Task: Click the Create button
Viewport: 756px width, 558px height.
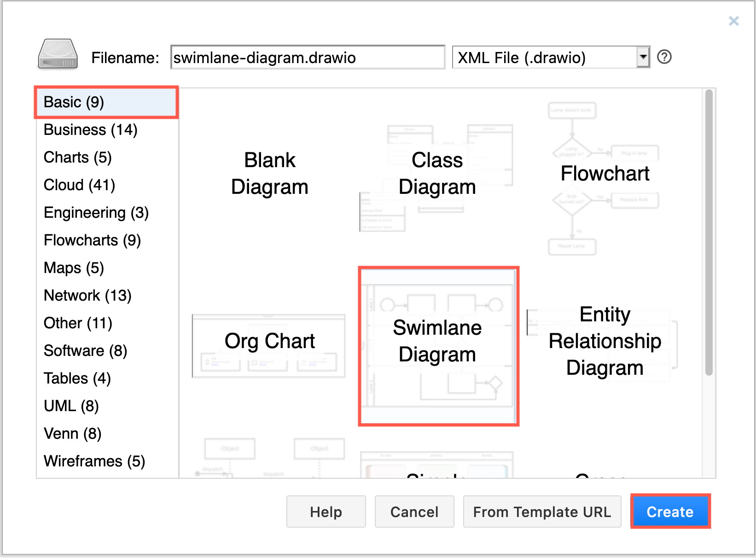Action: [670, 511]
